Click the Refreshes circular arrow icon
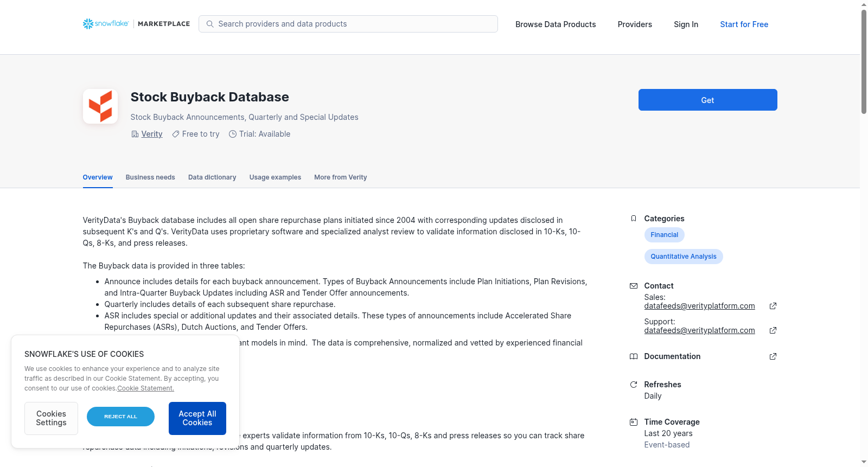868x467 pixels. click(x=634, y=385)
